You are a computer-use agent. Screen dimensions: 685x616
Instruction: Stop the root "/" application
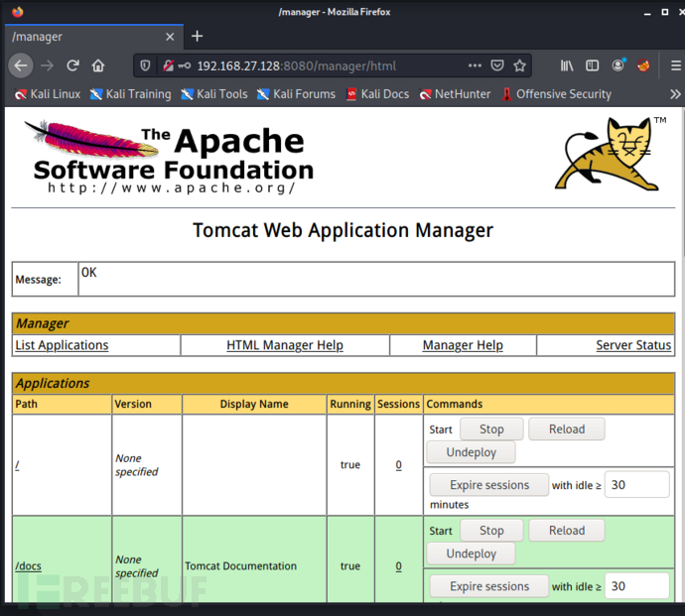tap(491, 430)
